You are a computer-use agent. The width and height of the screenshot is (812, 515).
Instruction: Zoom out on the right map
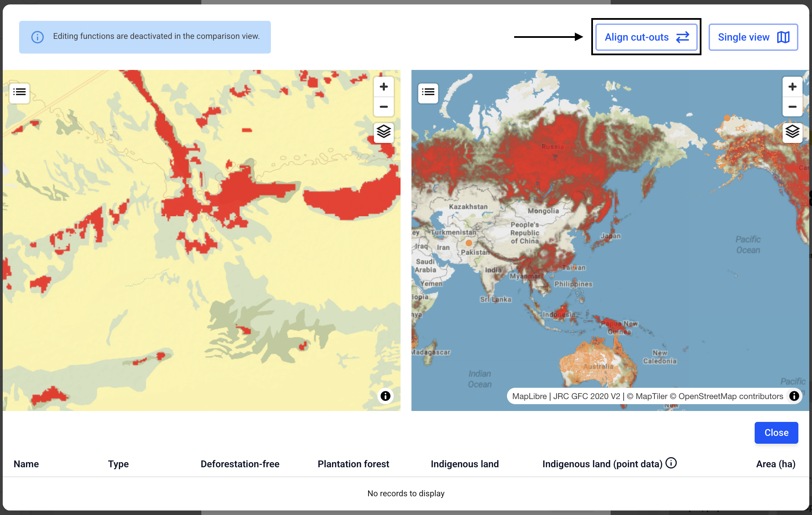pyautogui.click(x=792, y=107)
